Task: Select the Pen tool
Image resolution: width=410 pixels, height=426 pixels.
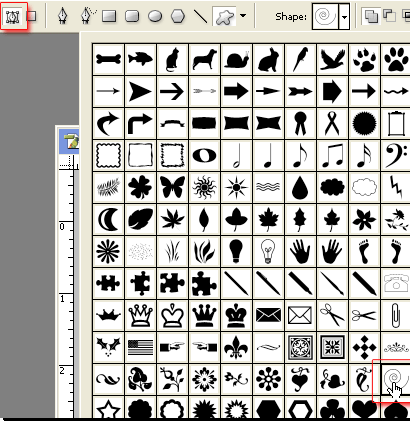Action: coord(63,16)
